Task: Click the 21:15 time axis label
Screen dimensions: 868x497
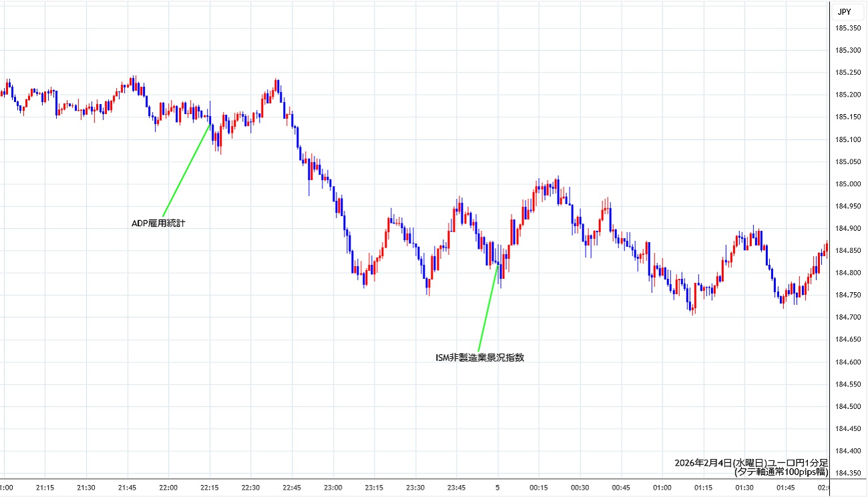Action: pyautogui.click(x=45, y=488)
